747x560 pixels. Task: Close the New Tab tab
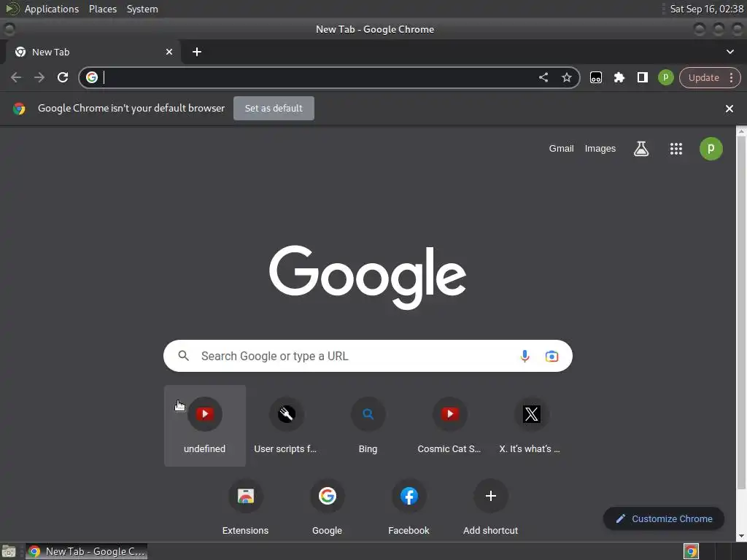(x=169, y=52)
